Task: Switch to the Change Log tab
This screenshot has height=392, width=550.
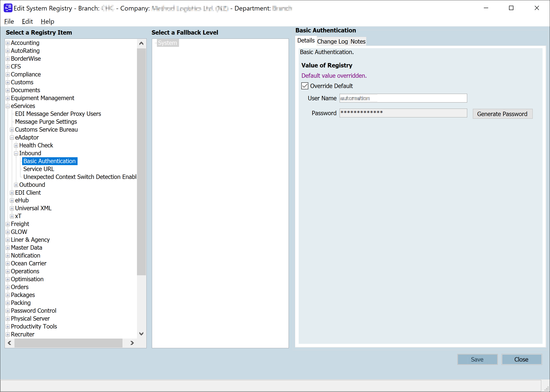Action: [x=332, y=41]
